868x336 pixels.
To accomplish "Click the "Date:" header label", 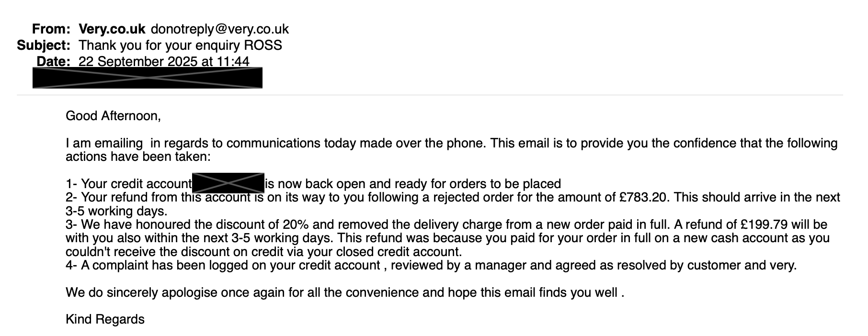I will pos(54,62).
